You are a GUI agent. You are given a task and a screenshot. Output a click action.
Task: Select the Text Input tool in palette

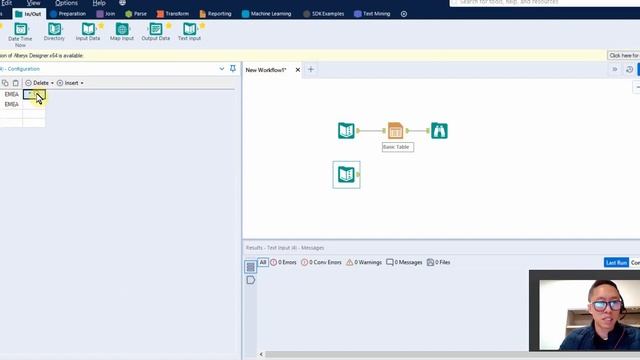[x=189, y=31]
